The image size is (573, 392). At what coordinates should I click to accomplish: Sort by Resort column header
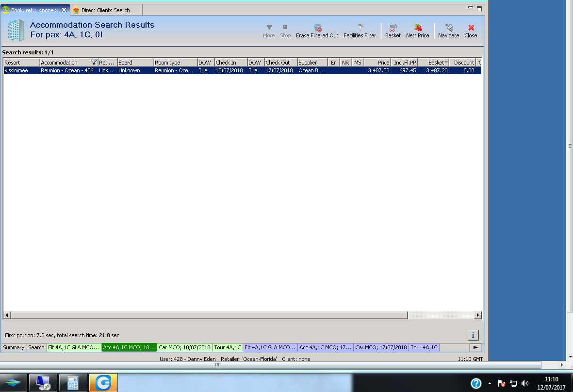[21, 63]
